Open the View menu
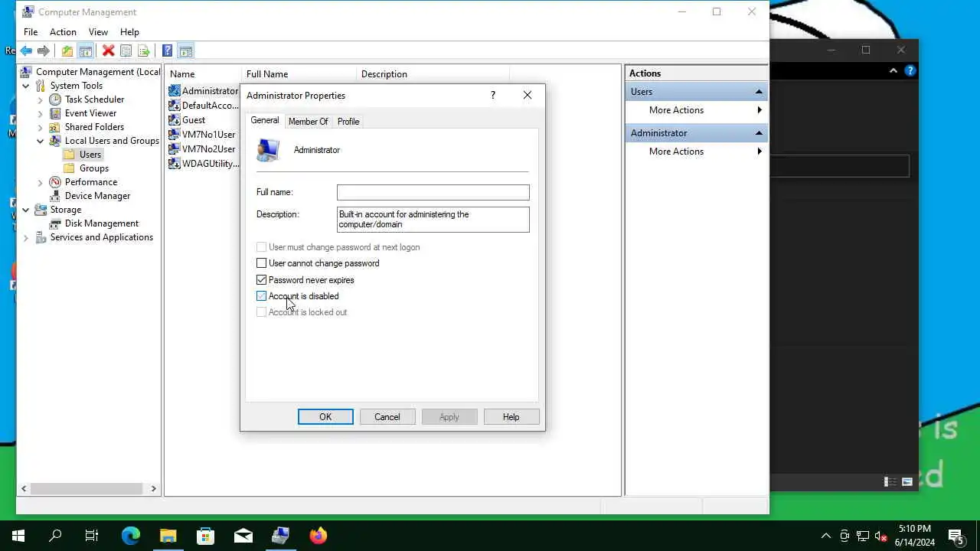Image resolution: width=980 pixels, height=551 pixels. click(98, 32)
